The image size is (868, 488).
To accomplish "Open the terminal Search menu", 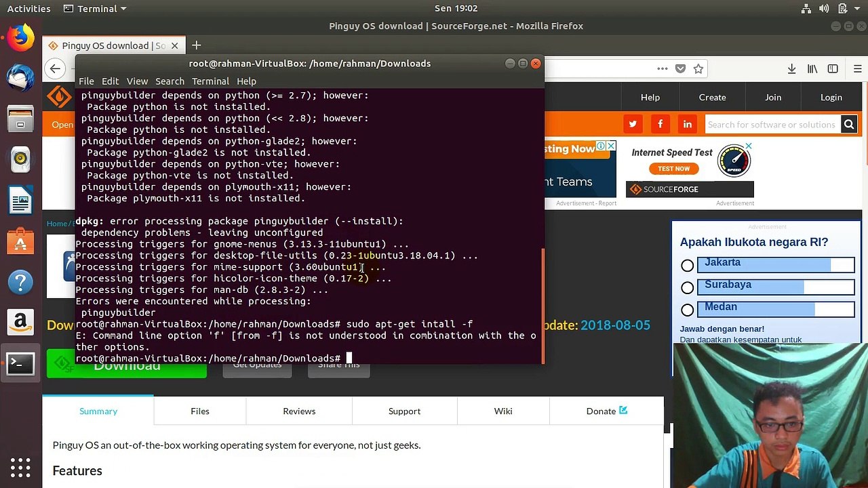I will [170, 81].
